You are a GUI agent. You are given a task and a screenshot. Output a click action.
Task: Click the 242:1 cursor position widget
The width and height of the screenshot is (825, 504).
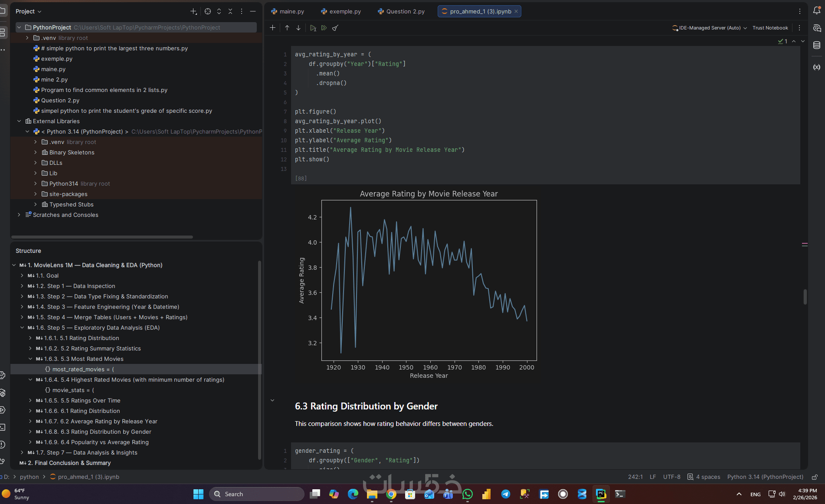(635, 477)
